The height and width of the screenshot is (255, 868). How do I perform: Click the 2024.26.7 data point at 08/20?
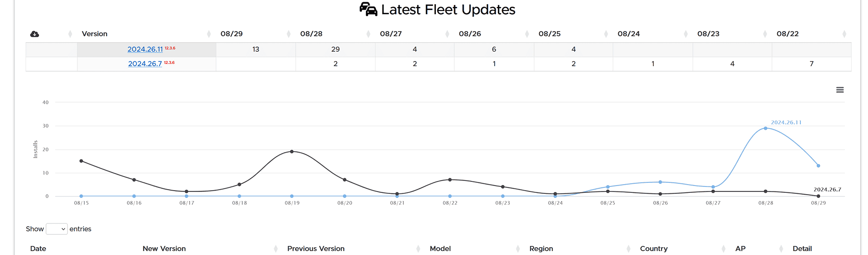344,180
